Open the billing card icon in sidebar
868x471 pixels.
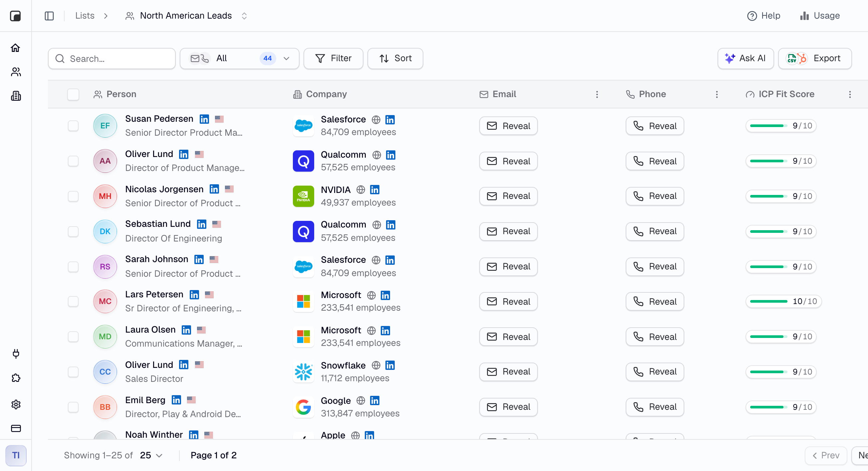16,428
